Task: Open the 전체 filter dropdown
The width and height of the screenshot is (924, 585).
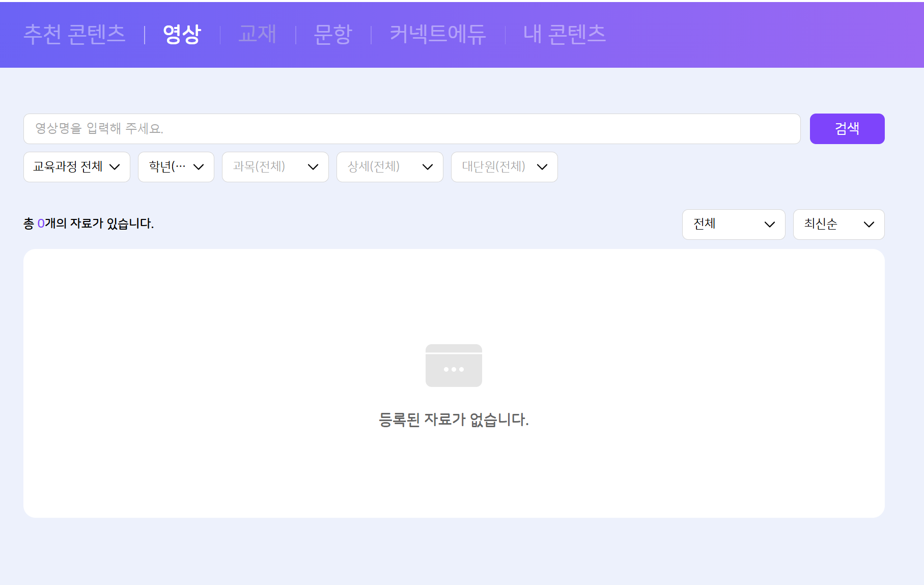Action: pyautogui.click(x=734, y=225)
